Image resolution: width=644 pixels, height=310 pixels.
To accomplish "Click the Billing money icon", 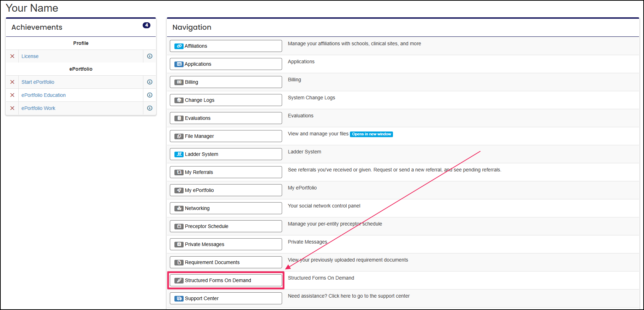I will pyautogui.click(x=179, y=82).
